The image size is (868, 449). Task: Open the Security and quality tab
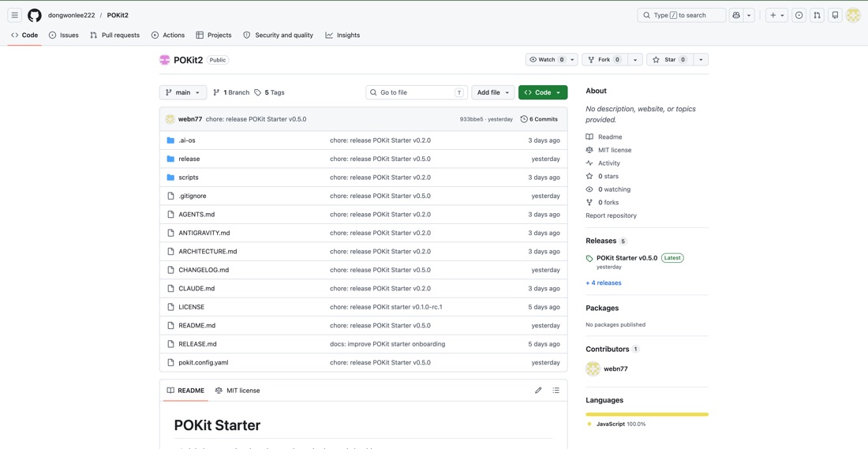278,35
